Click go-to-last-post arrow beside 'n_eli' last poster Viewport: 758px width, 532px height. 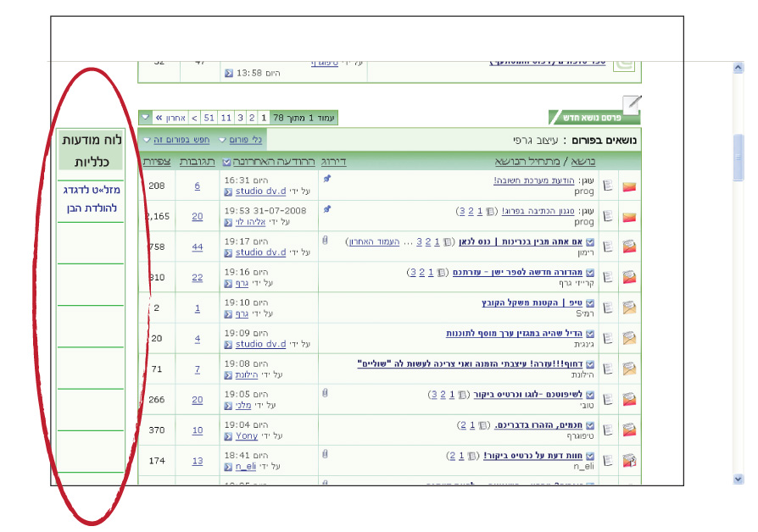pyautogui.click(x=228, y=467)
